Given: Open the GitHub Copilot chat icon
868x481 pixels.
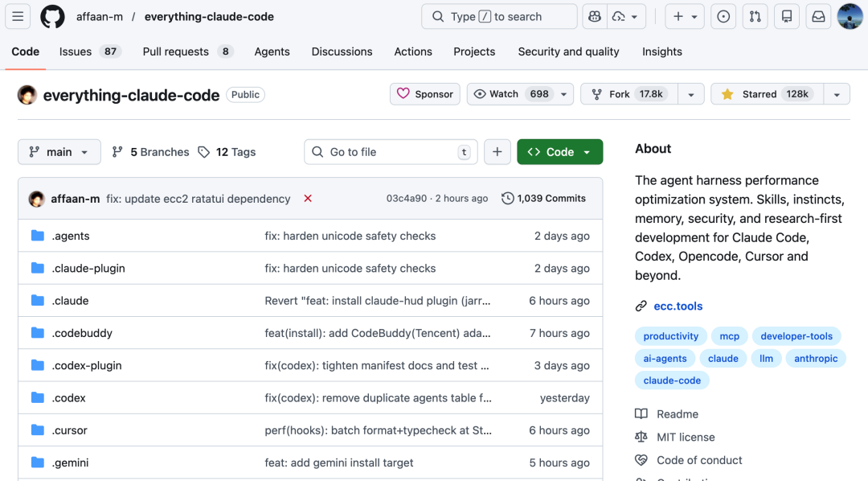Looking at the screenshot, I should [x=594, y=16].
